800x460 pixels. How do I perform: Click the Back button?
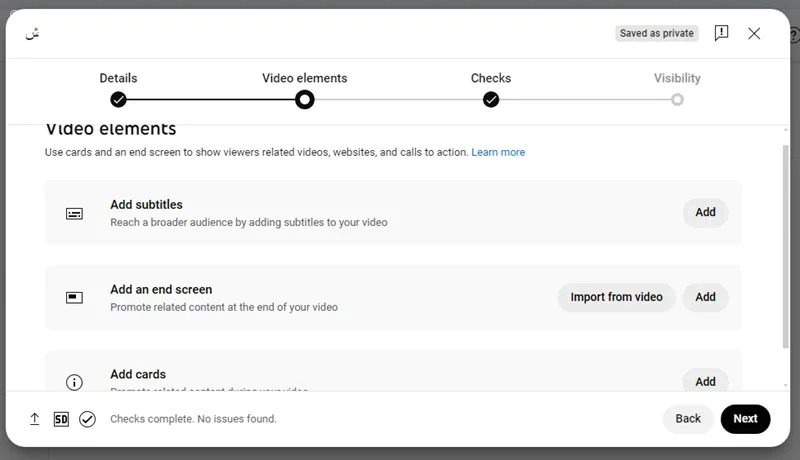pos(688,419)
